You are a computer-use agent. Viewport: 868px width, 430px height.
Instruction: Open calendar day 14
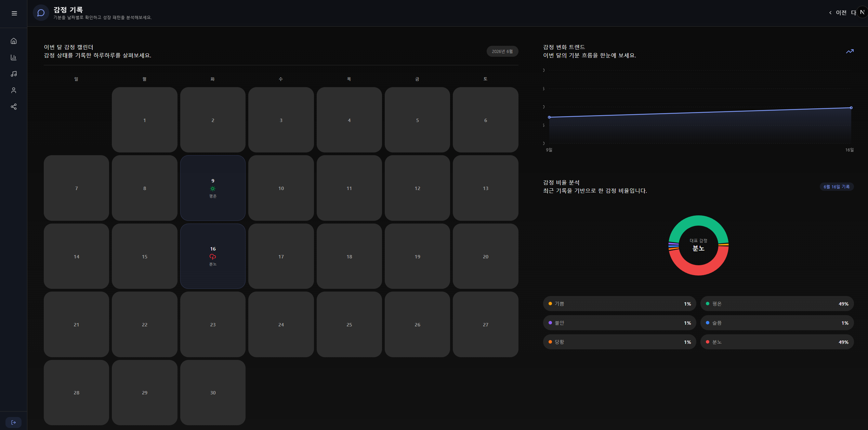click(x=76, y=256)
